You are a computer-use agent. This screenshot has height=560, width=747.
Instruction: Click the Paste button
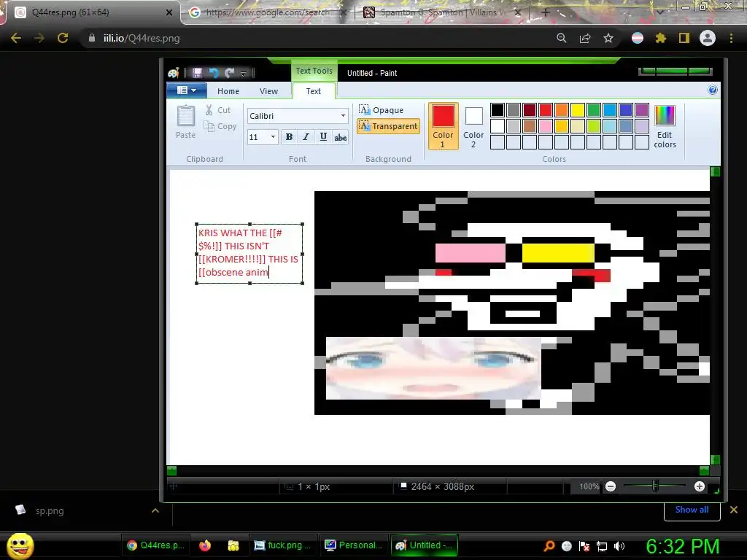pyautogui.click(x=186, y=122)
